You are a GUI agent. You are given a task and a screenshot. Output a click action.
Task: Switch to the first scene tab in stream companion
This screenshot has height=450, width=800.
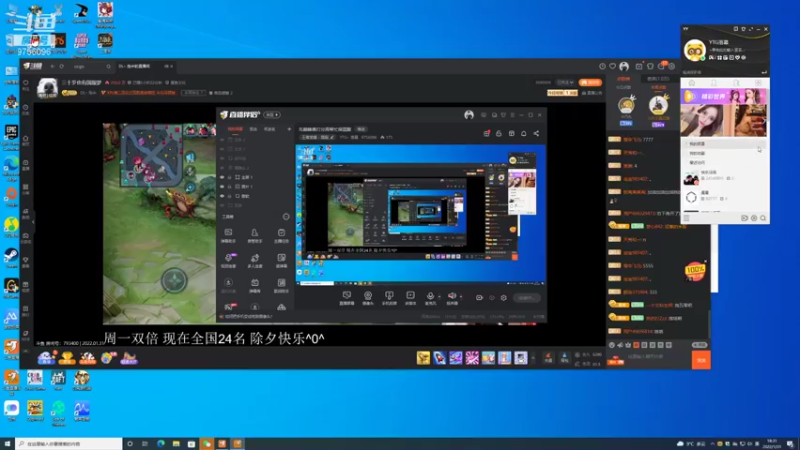(x=235, y=129)
